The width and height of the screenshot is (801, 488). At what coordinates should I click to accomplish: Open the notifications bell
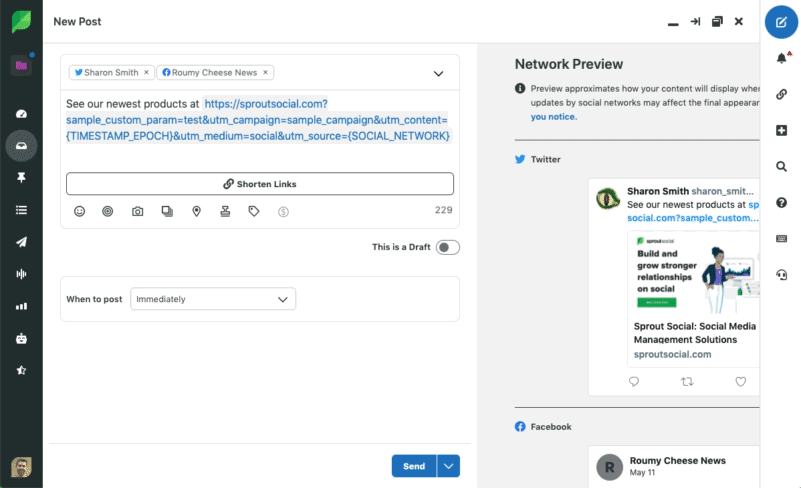pos(782,59)
